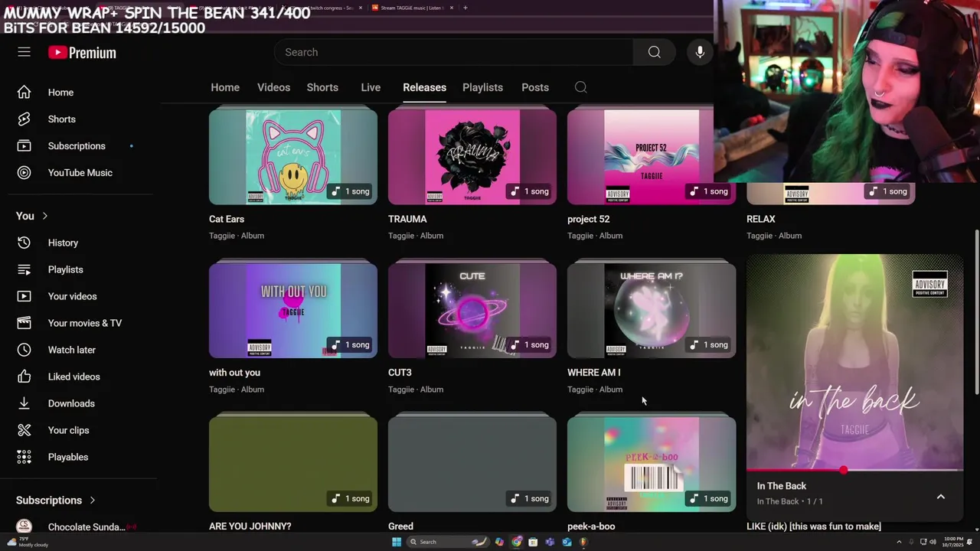Switch to the channel Shorts tab
The height and width of the screenshot is (551, 980).
[x=322, y=87]
